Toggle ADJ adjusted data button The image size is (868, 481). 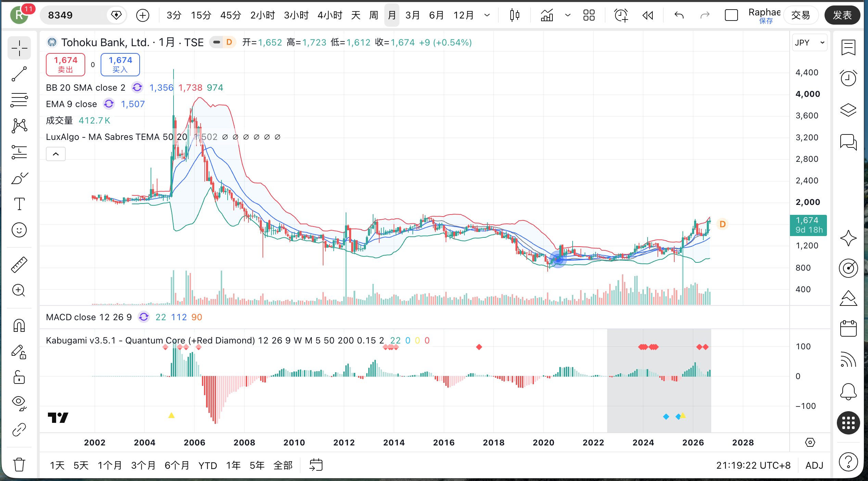click(x=814, y=465)
